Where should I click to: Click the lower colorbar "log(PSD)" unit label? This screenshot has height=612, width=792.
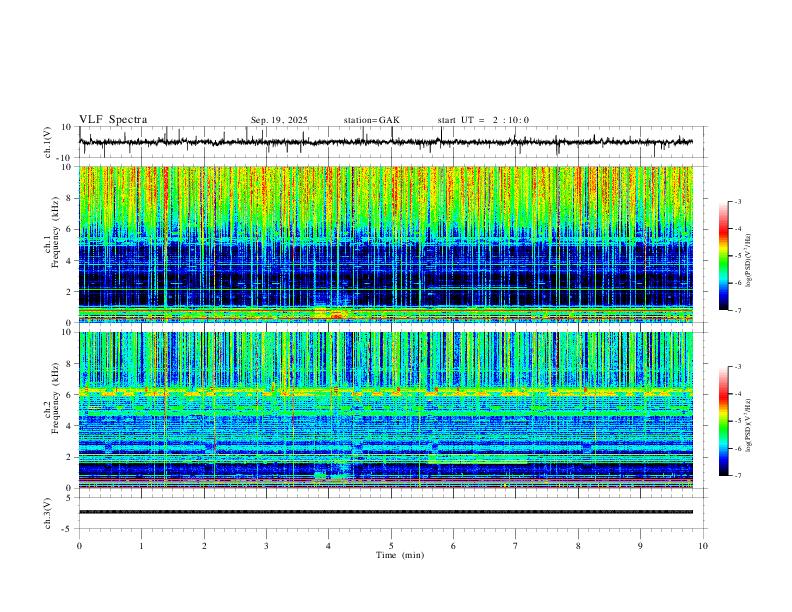point(748,426)
